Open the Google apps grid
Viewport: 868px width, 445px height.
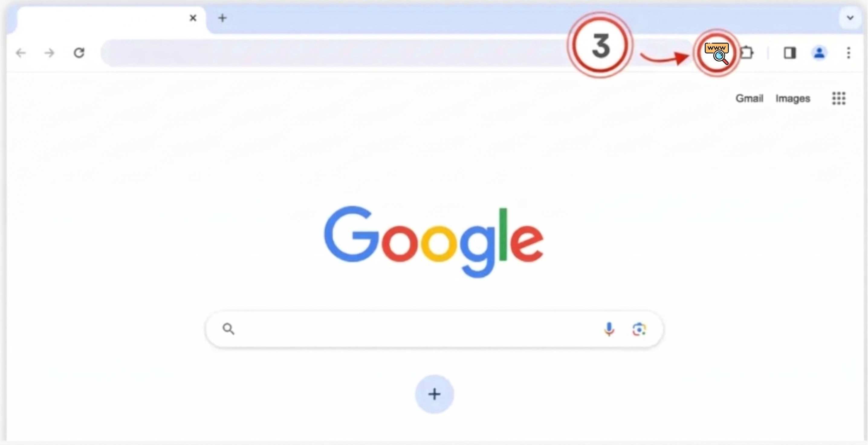click(839, 99)
